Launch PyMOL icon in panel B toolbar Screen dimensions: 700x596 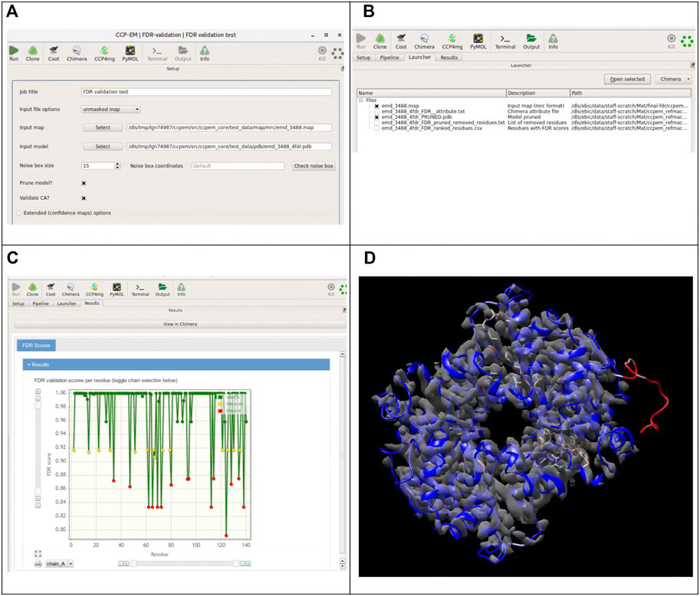click(478, 41)
